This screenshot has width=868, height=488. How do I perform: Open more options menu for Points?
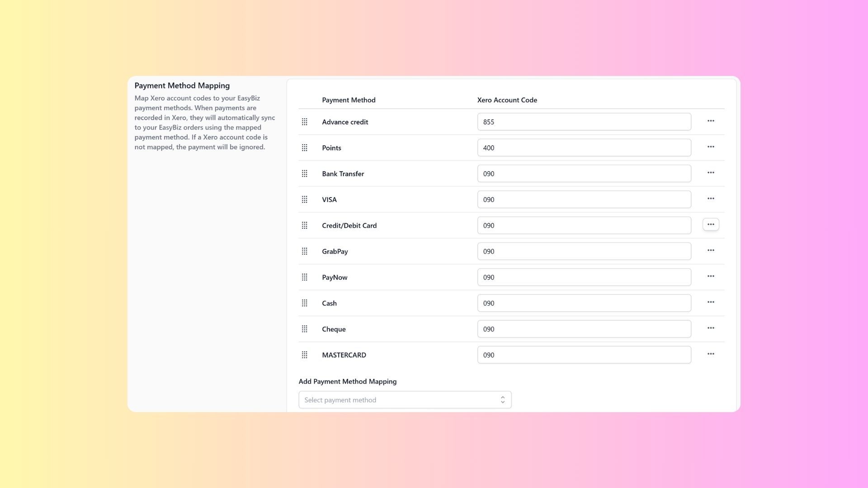(x=711, y=147)
